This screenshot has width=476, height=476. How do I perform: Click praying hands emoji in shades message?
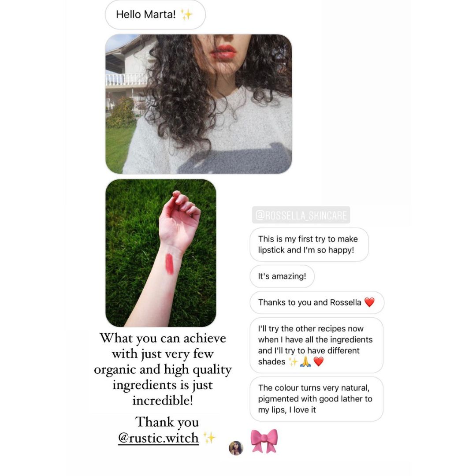[305, 361]
